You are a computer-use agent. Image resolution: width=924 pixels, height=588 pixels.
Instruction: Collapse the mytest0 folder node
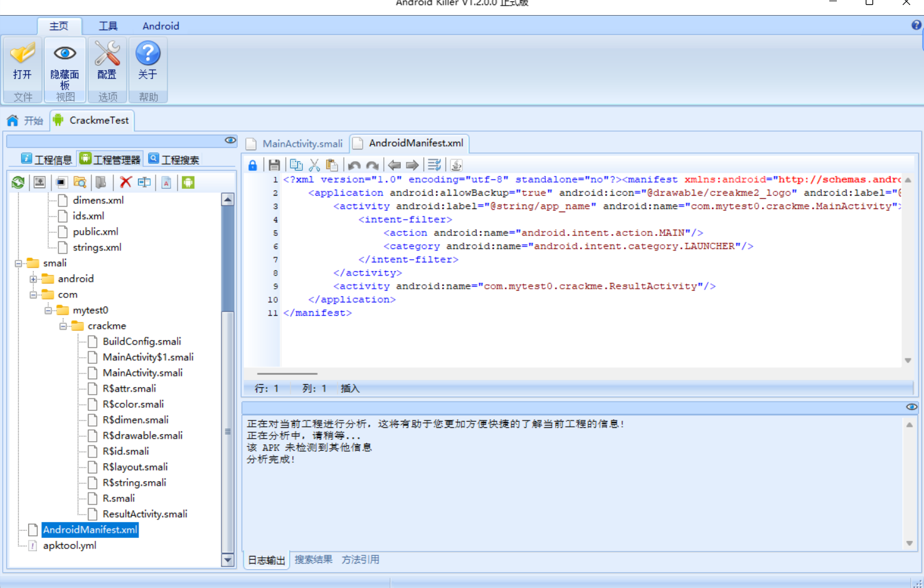(x=48, y=311)
